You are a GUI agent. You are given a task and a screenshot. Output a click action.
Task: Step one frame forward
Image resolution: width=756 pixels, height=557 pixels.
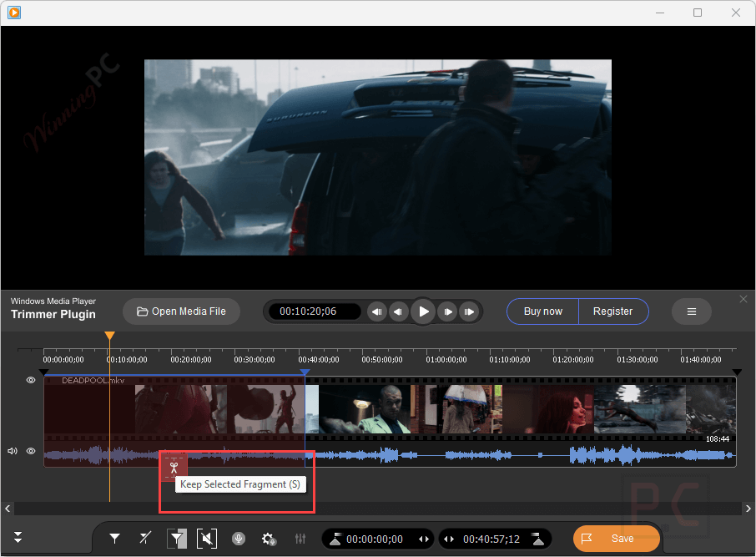[447, 311]
